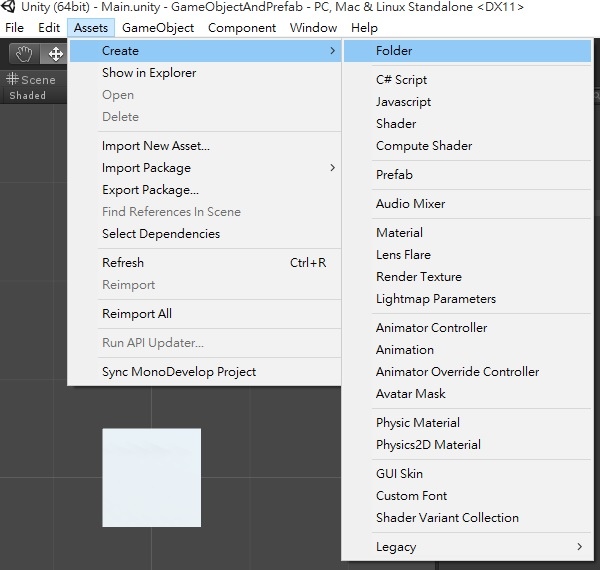Create a new Audio Mixer

click(467, 204)
